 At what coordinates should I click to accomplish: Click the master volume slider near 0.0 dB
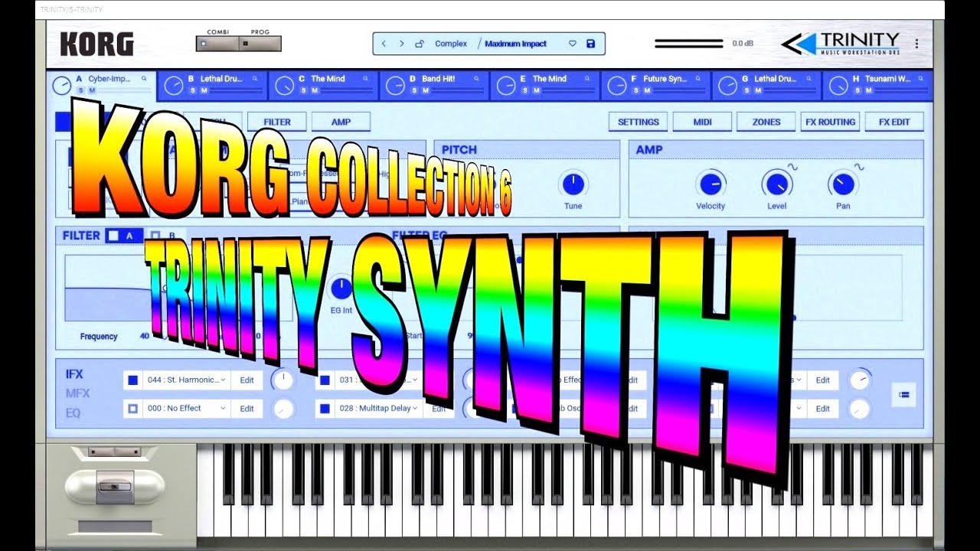click(688, 44)
